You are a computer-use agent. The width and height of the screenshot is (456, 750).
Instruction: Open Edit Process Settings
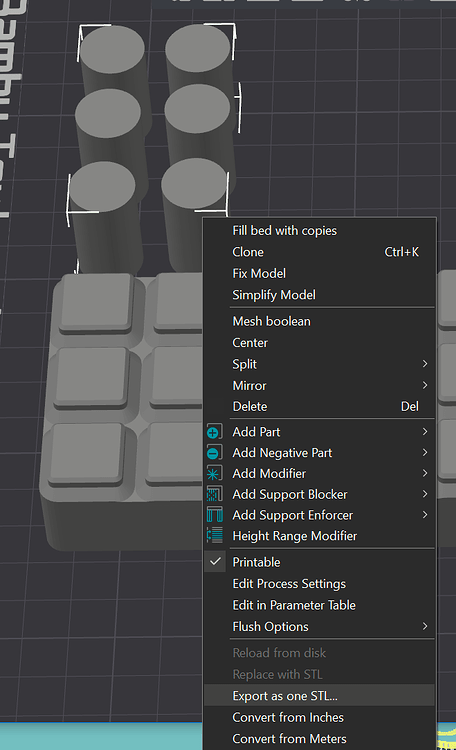(x=320, y=584)
